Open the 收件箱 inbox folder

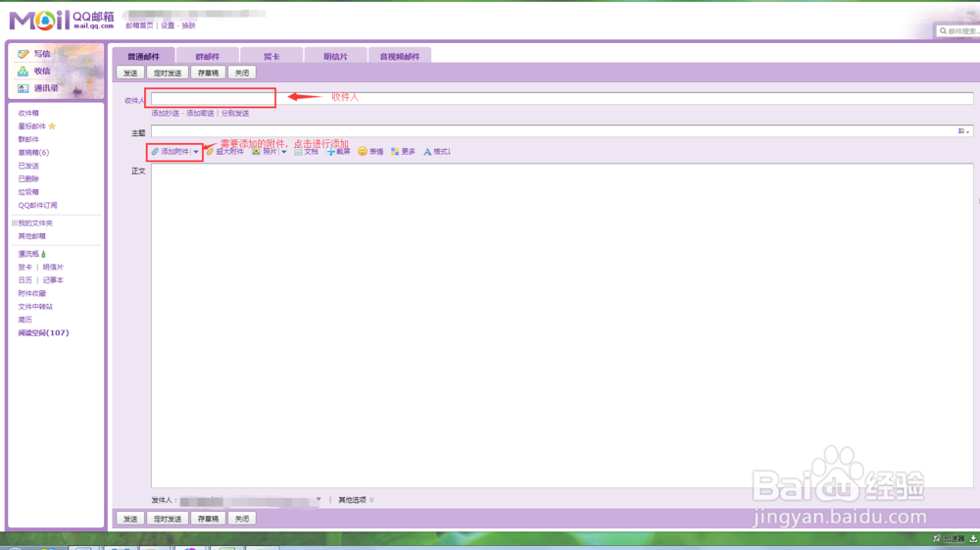click(x=28, y=113)
